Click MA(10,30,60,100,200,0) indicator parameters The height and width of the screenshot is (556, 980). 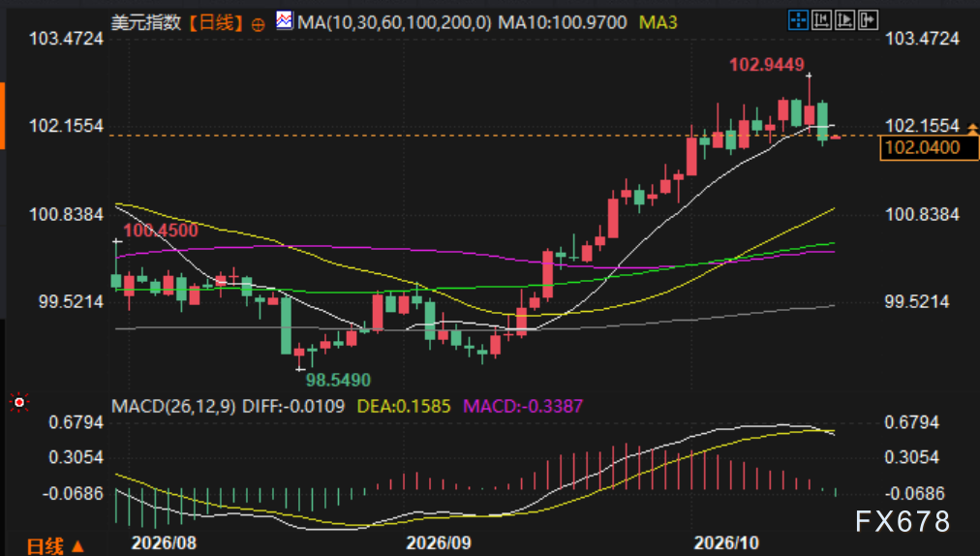coord(394,23)
